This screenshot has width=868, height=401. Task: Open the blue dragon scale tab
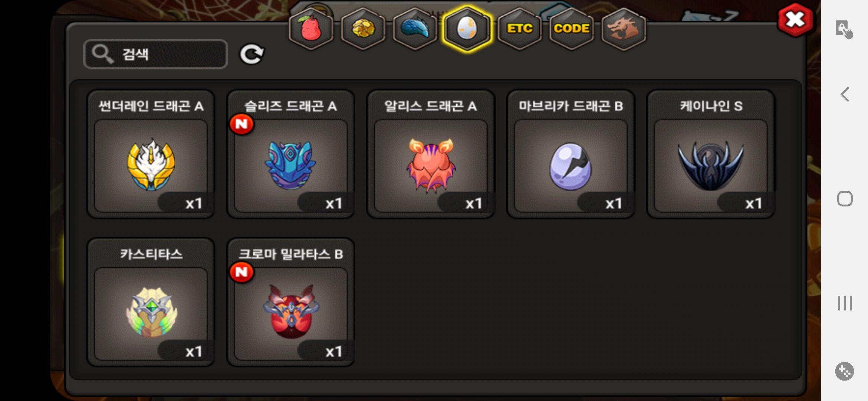(415, 29)
